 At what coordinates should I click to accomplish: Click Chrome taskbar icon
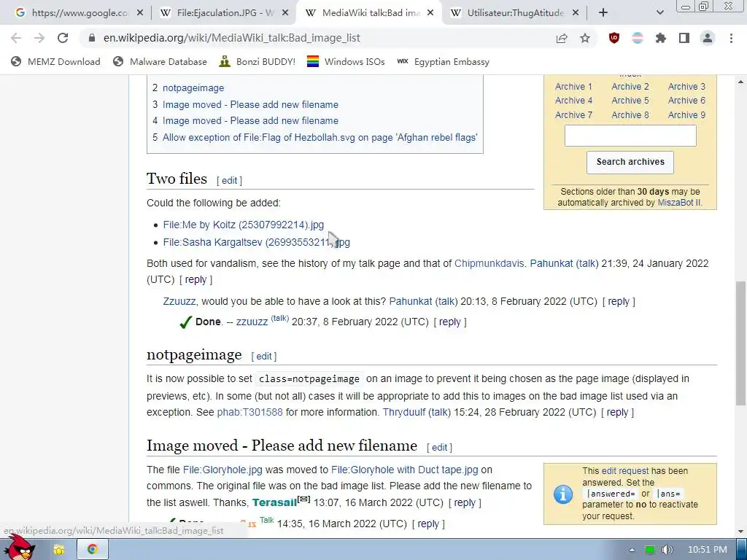pos(93,550)
